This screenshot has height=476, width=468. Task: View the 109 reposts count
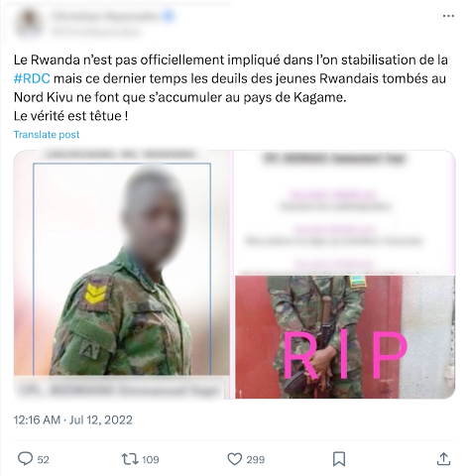(x=151, y=459)
